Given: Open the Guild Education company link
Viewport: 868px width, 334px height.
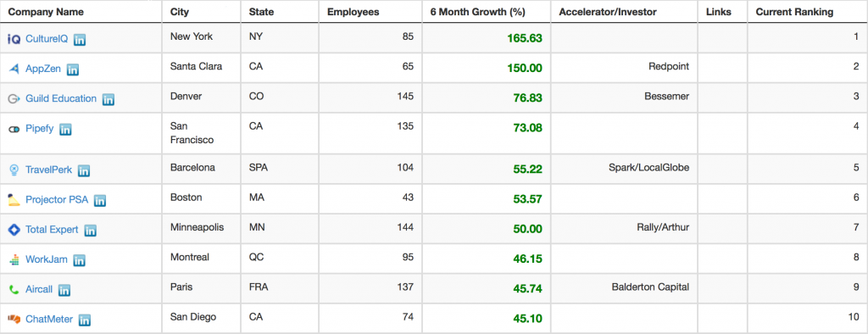Looking at the screenshot, I should click(61, 98).
